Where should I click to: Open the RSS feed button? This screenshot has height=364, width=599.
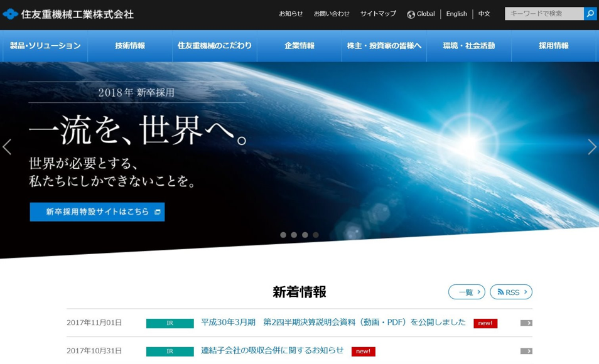(511, 292)
